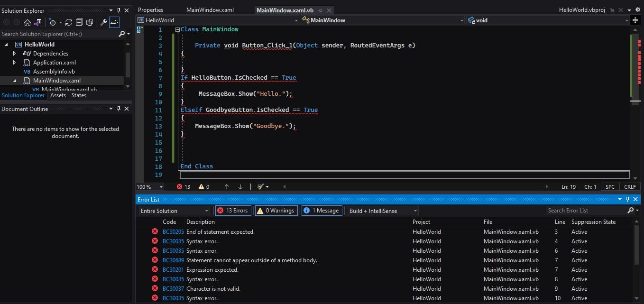Refresh the Solution Explorer
This screenshot has height=304, width=644.
pyautogui.click(x=68, y=22)
